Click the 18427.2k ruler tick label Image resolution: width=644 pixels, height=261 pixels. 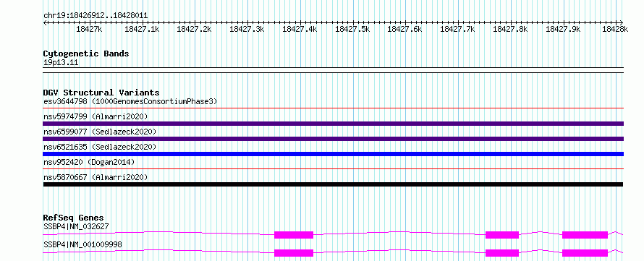pos(194,29)
